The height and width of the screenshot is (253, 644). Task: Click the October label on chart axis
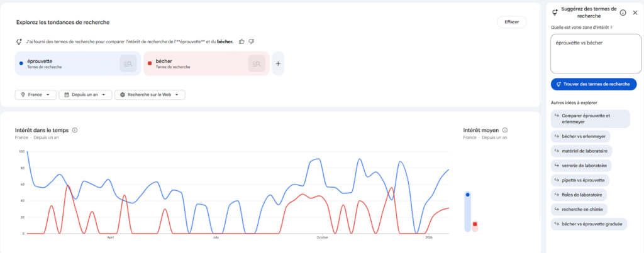(322, 237)
